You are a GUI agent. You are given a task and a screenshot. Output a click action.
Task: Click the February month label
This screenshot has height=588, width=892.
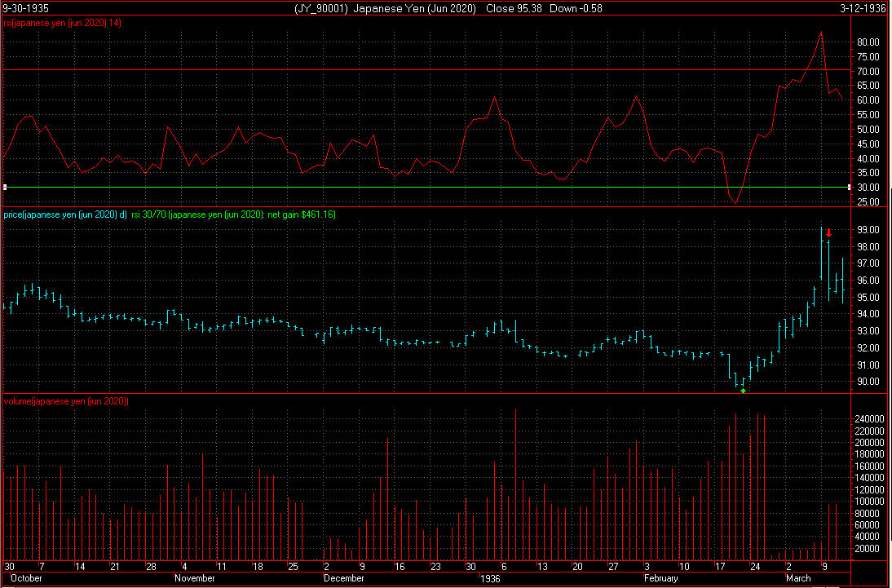(660, 578)
